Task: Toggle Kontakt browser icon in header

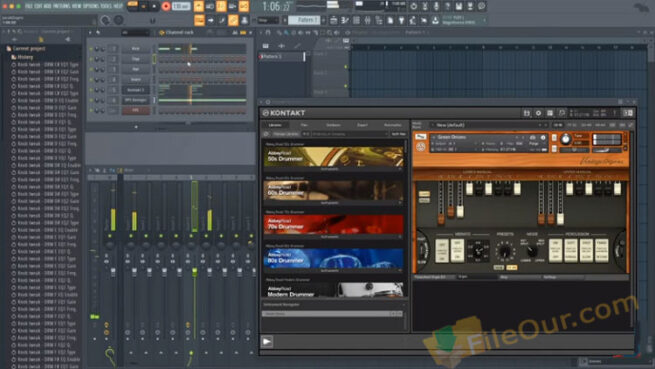Action: pyautogui.click(x=527, y=113)
